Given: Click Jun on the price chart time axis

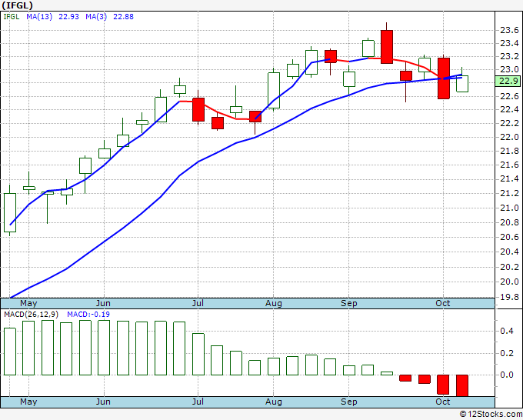Looking at the screenshot, I should pos(103,304).
